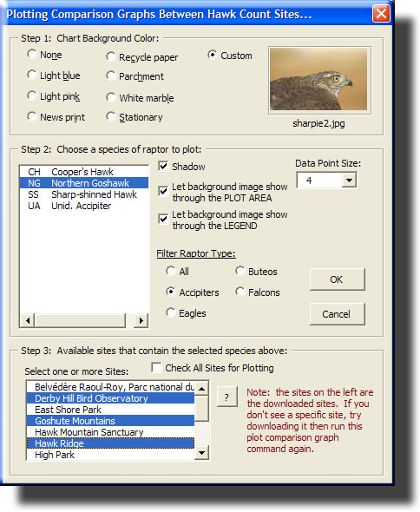
Task: Select Derby Hill Bird Observatory site
Action: point(110,398)
